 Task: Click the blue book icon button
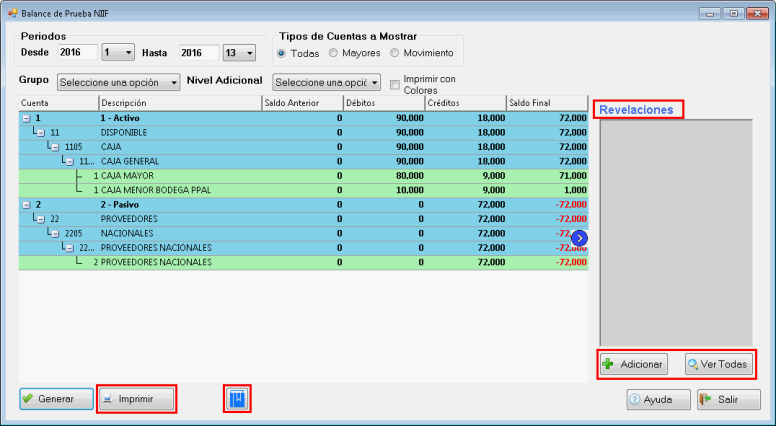[x=237, y=399]
